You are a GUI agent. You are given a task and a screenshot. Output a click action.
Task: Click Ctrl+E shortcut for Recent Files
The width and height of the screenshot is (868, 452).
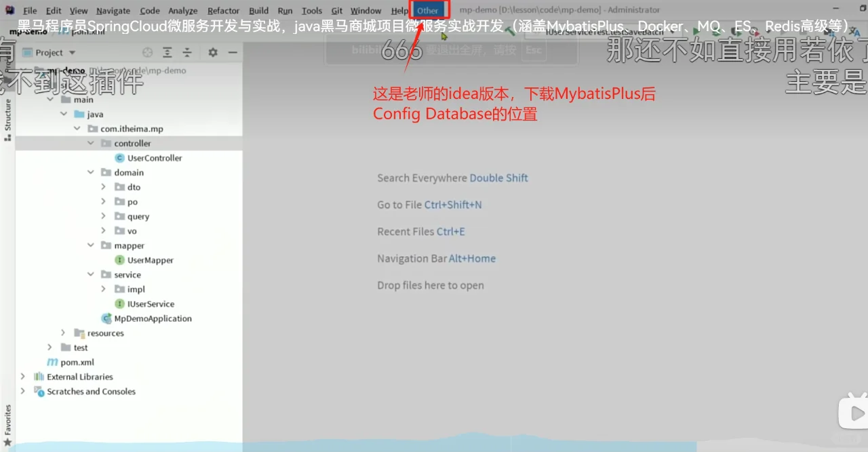[449, 231]
